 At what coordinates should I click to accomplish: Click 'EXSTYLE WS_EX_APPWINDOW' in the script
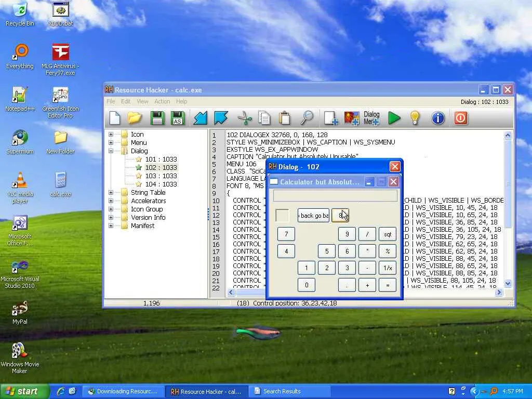tap(272, 149)
